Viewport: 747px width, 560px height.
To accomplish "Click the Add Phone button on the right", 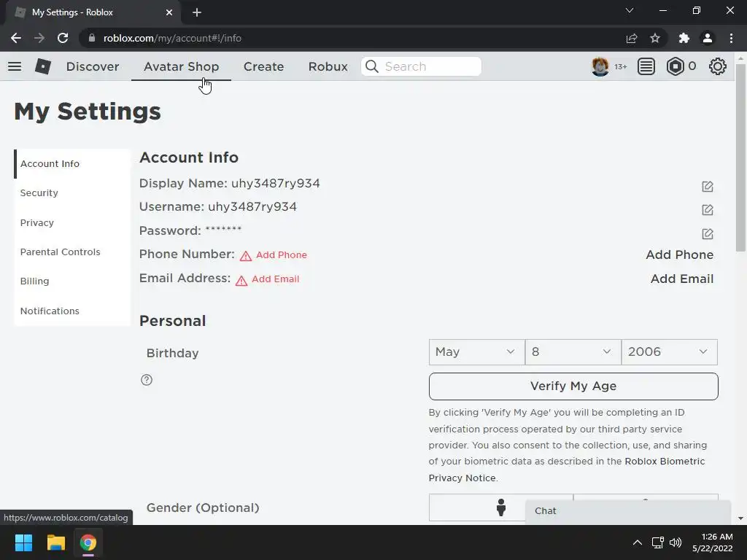I will (x=679, y=254).
